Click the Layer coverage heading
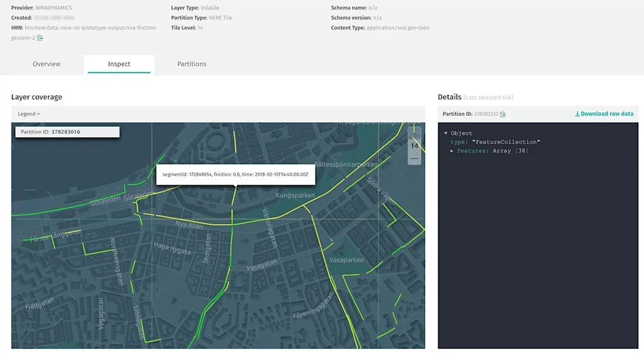The height and width of the screenshot is (353, 644). point(36,97)
